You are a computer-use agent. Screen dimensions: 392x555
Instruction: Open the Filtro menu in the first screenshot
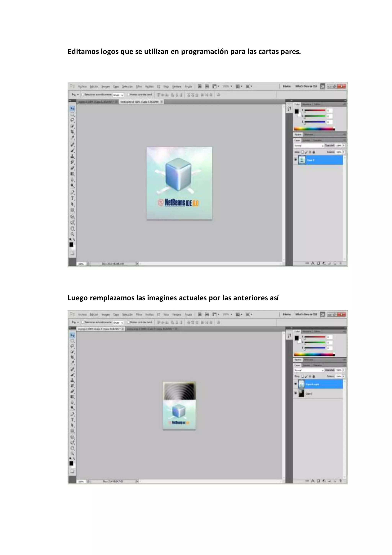[x=139, y=86]
